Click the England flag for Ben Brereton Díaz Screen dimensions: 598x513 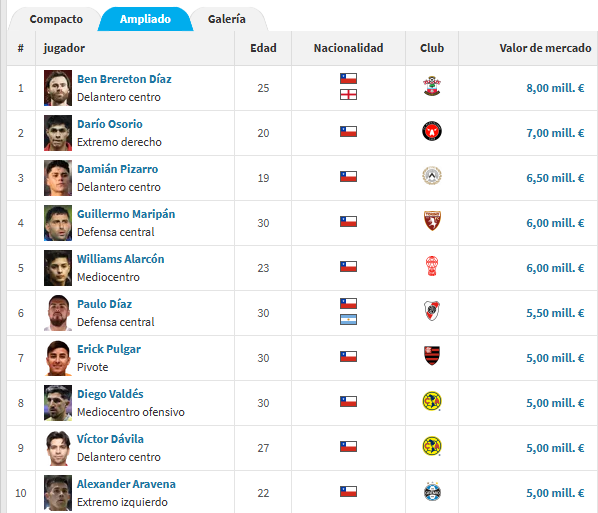[x=348, y=95]
